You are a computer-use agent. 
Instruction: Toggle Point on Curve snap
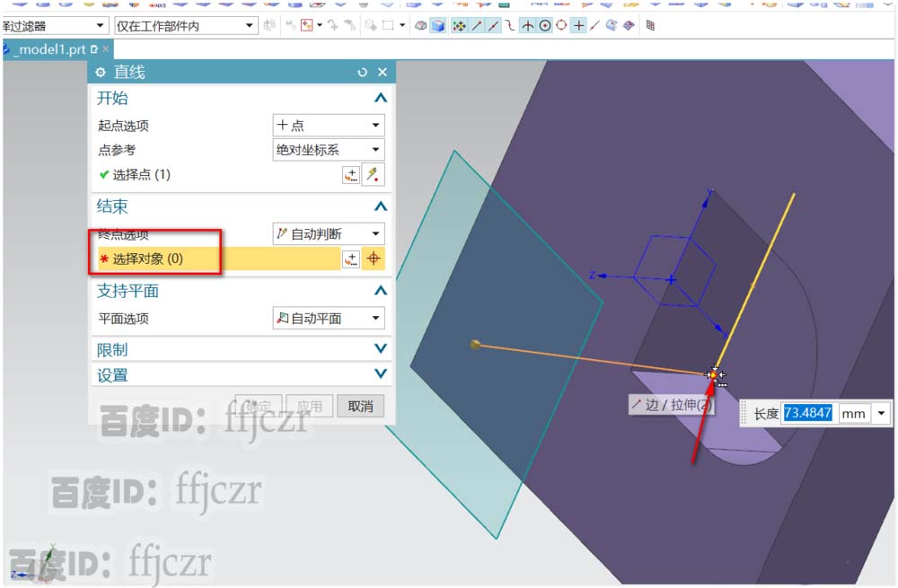pyautogui.click(x=595, y=26)
